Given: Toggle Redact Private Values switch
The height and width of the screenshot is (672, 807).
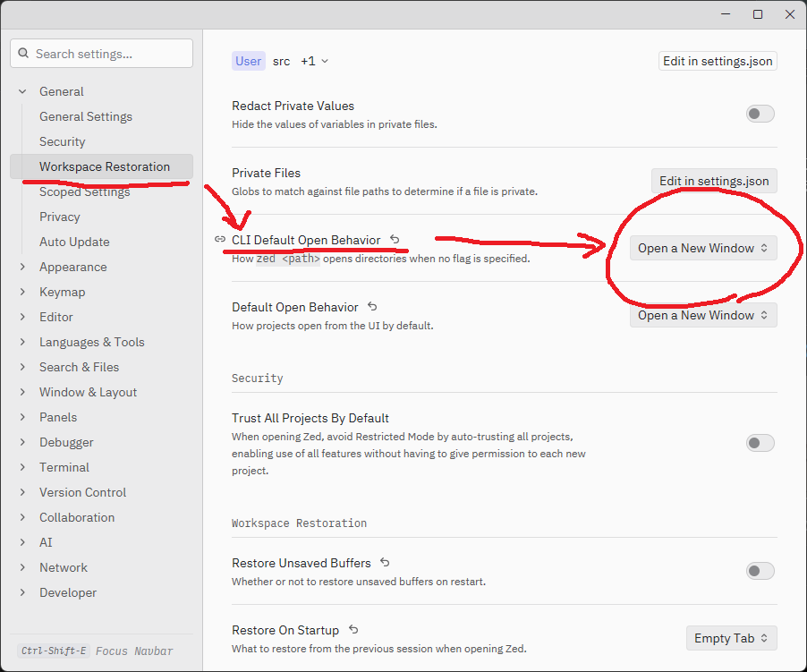Looking at the screenshot, I should pos(760,114).
